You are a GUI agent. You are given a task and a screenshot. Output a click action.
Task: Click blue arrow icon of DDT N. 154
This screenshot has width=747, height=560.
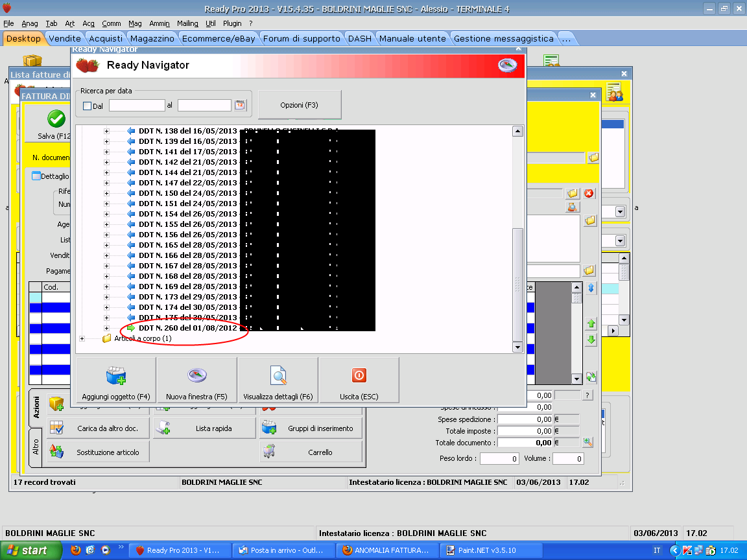pos(130,214)
